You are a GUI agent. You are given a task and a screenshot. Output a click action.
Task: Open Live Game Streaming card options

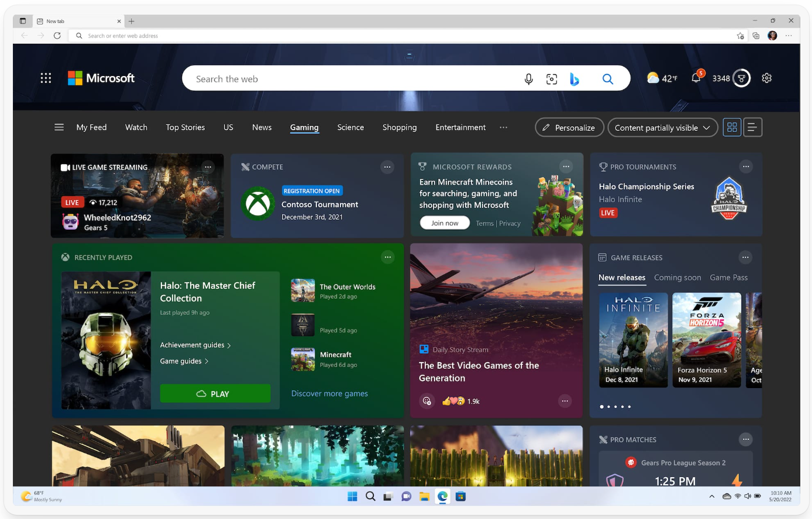click(208, 167)
